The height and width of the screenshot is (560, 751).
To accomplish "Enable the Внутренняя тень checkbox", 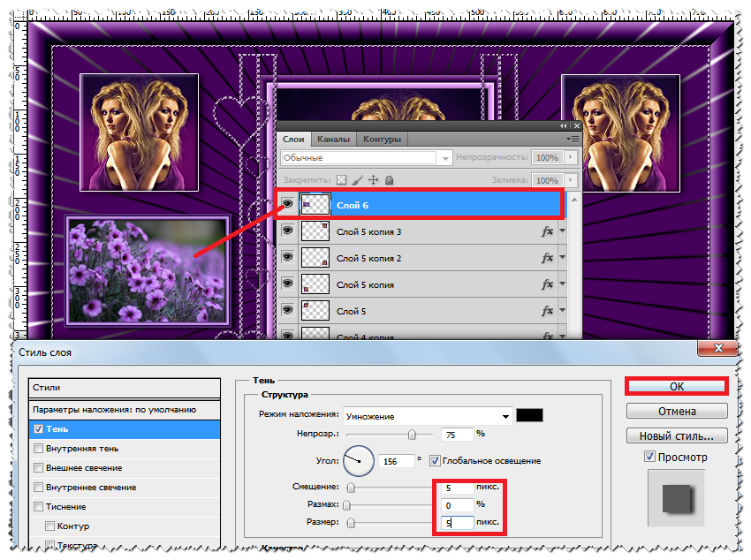I will point(38,449).
